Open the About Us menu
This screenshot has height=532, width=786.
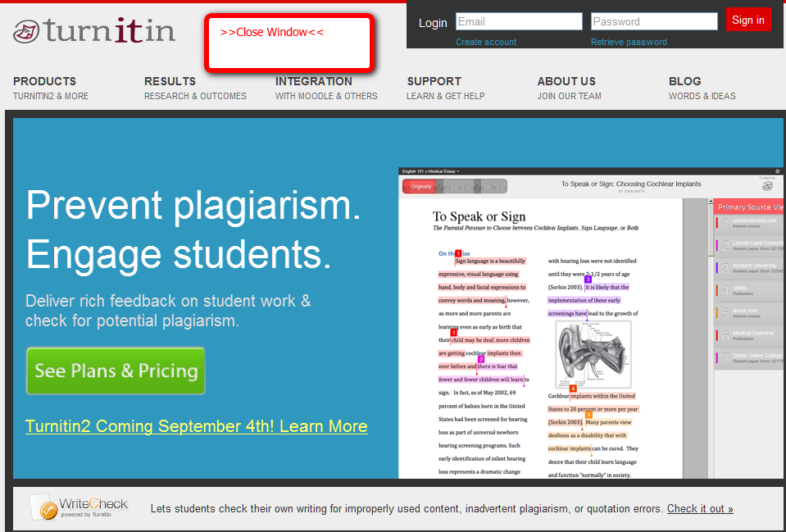(570, 89)
